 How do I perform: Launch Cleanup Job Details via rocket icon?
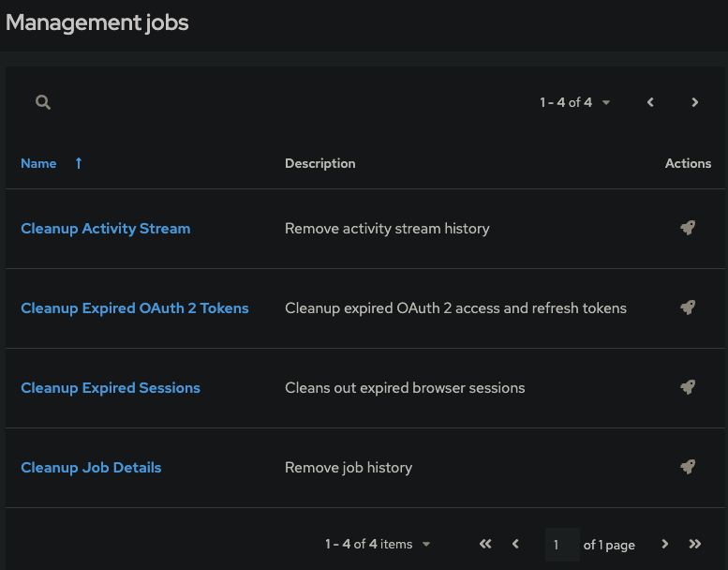click(x=688, y=467)
